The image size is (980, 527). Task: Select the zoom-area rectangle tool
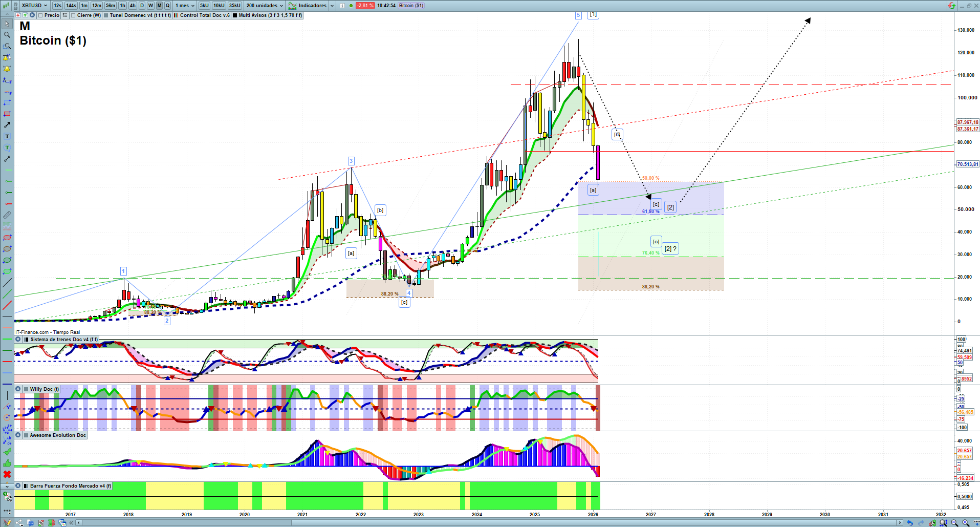(x=7, y=46)
